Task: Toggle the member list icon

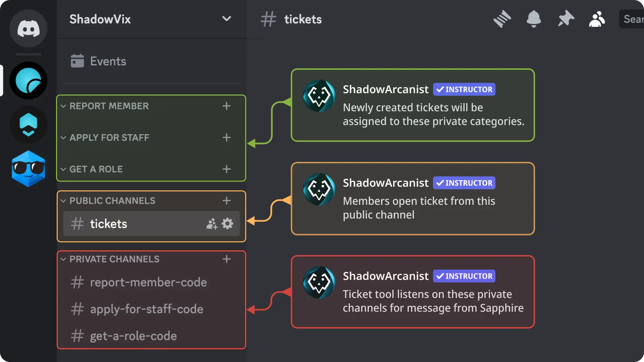Action: click(597, 19)
